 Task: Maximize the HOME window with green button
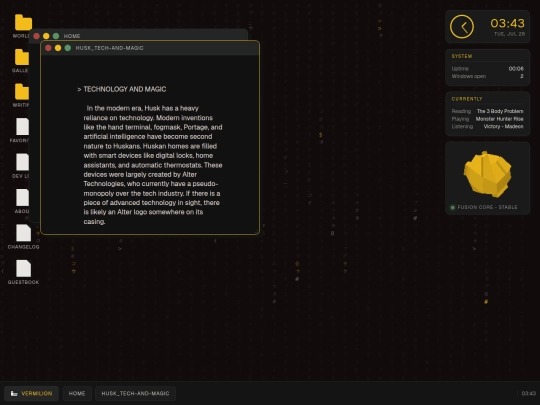tap(56, 36)
